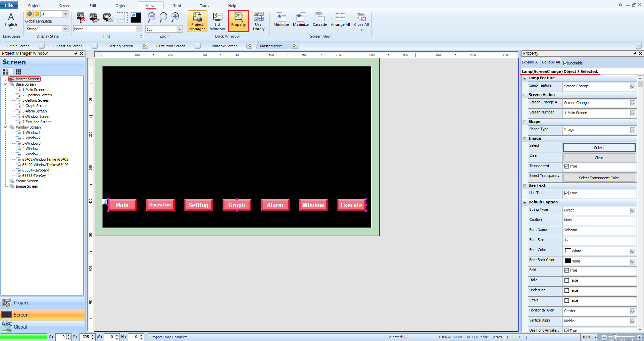Screen dimensions: 644x341
Task: Toggle the UnderLine checkbox
Action: (566, 290)
